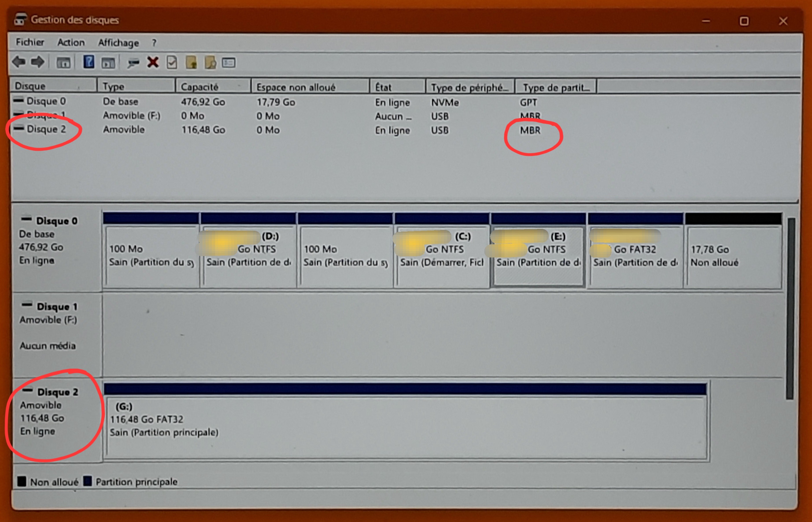Click the vertical scrollbar of disk pane
Image resolution: width=812 pixels, height=522 pixels.
point(790,309)
